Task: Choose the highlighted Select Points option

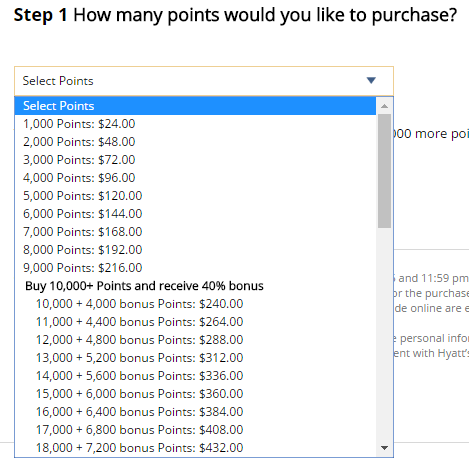Action: 195,106
